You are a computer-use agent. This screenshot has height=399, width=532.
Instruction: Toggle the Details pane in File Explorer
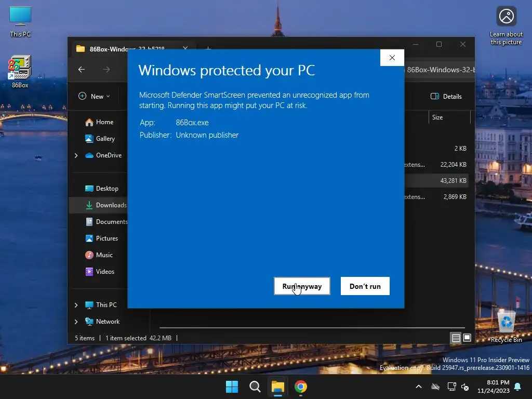coord(446,96)
